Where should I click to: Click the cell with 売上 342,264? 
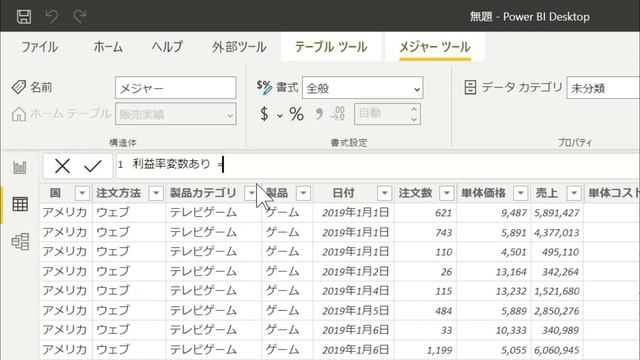coord(557,271)
